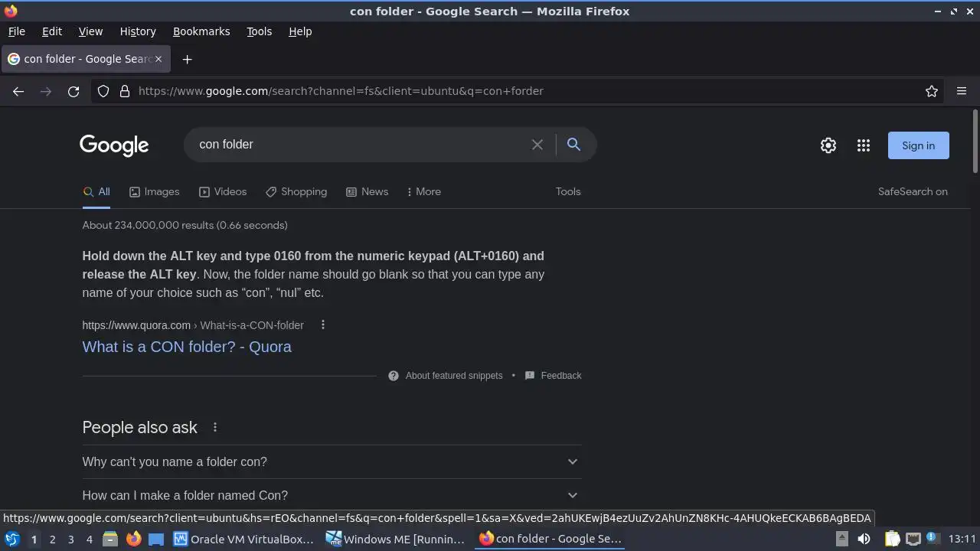The width and height of the screenshot is (980, 551).
Task: Open the Tools menu in the menu bar
Action: pyautogui.click(x=259, y=31)
